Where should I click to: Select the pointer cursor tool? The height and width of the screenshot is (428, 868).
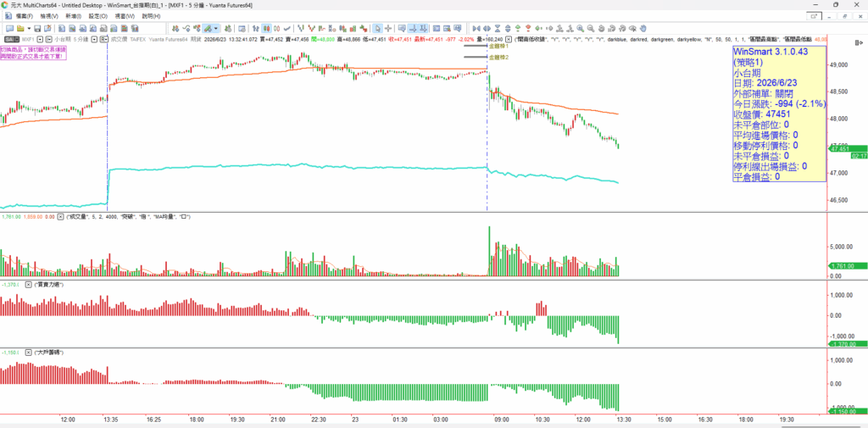[377, 28]
